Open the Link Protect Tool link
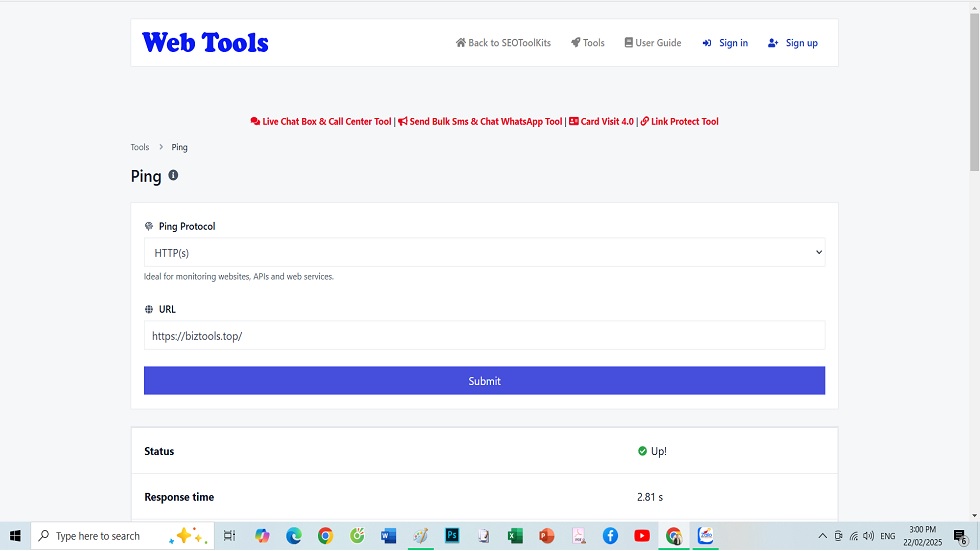Image resolution: width=980 pixels, height=551 pixels. (680, 122)
